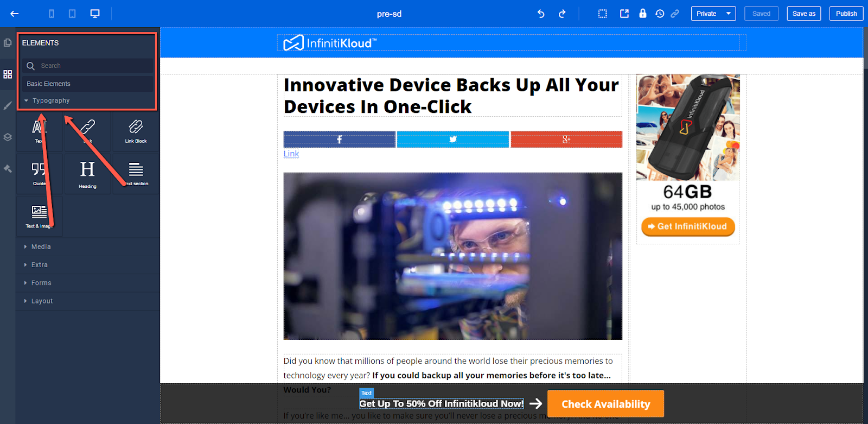Viewport: 868px width, 424px height.
Task: Expand the Media section
Action: [x=87, y=246]
